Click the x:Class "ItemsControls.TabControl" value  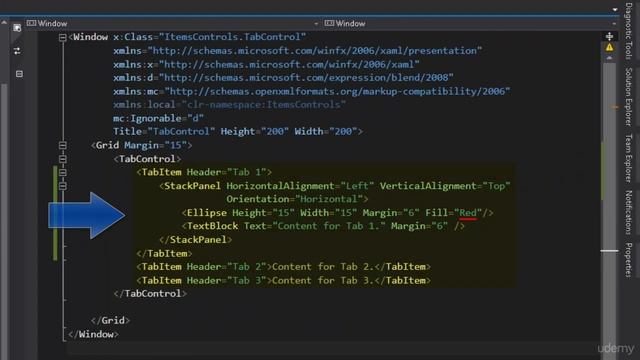pos(233,37)
